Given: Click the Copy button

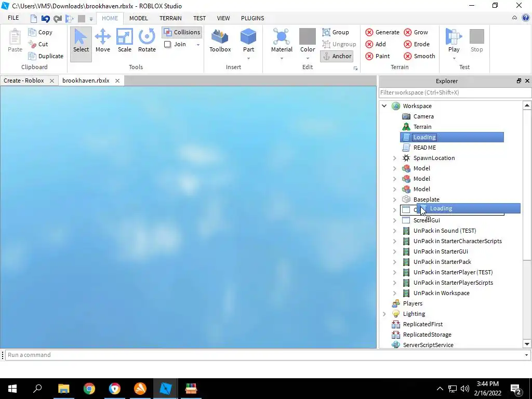Looking at the screenshot, I should tap(41, 32).
